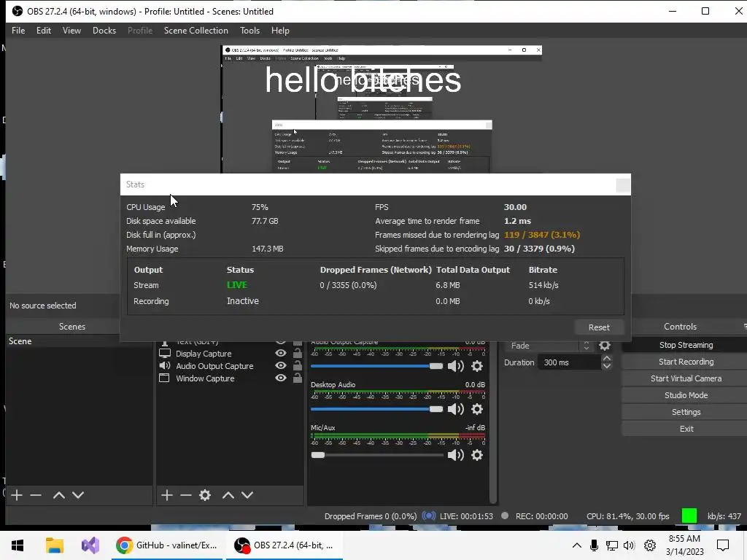Toggle Display Capture visibility eye
This screenshot has height=560, width=747.
pyautogui.click(x=281, y=353)
